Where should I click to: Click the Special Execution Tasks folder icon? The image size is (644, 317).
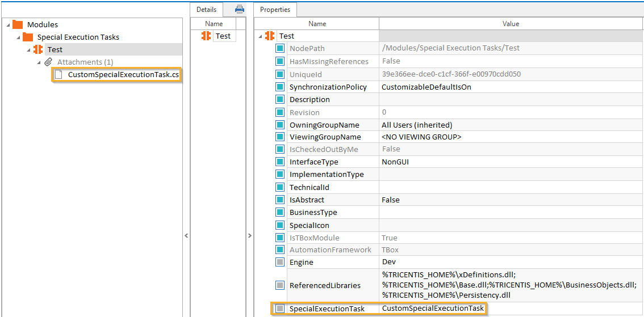tap(28, 37)
